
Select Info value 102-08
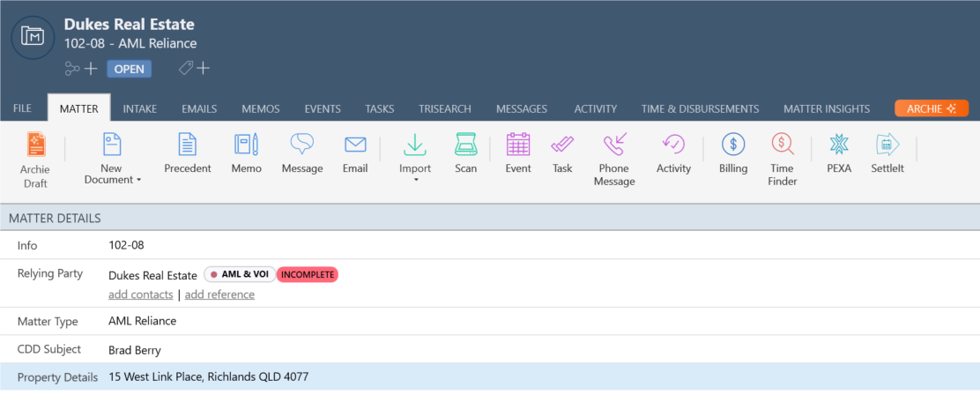(x=126, y=245)
